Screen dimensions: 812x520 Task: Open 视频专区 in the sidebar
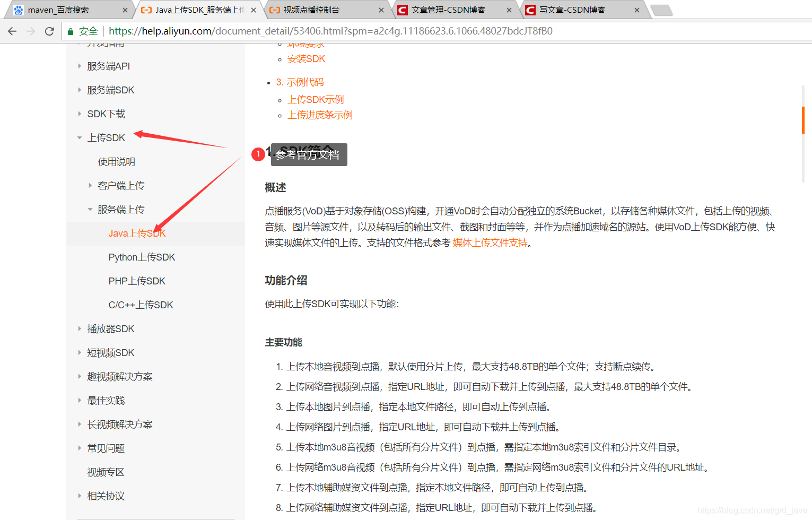106,472
